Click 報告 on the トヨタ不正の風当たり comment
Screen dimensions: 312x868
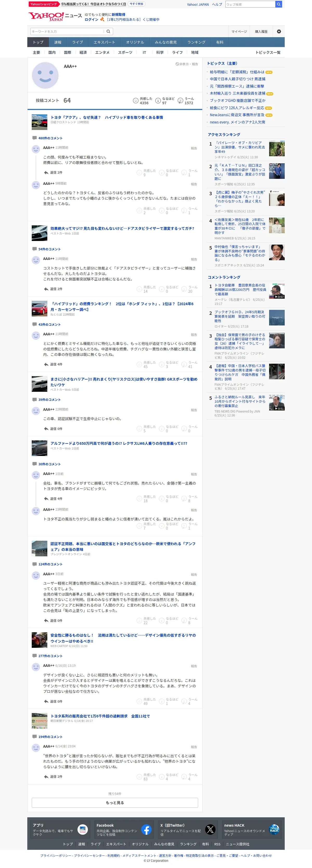pyautogui.click(x=194, y=510)
